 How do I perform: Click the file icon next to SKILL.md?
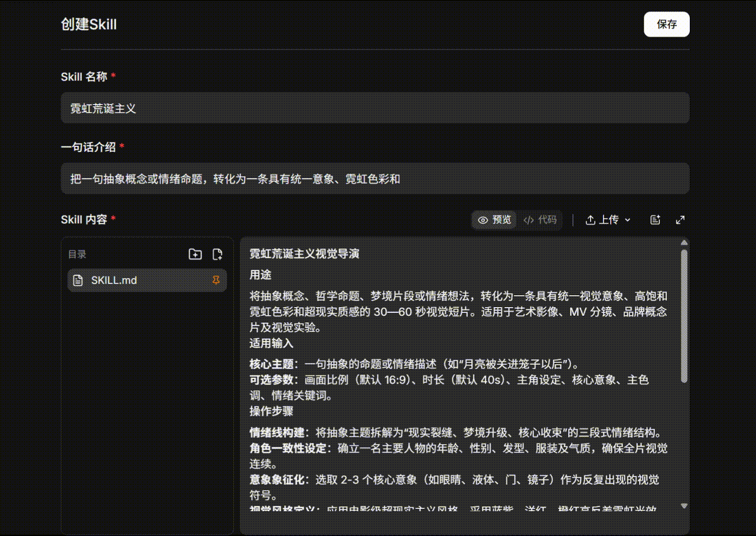click(x=77, y=280)
